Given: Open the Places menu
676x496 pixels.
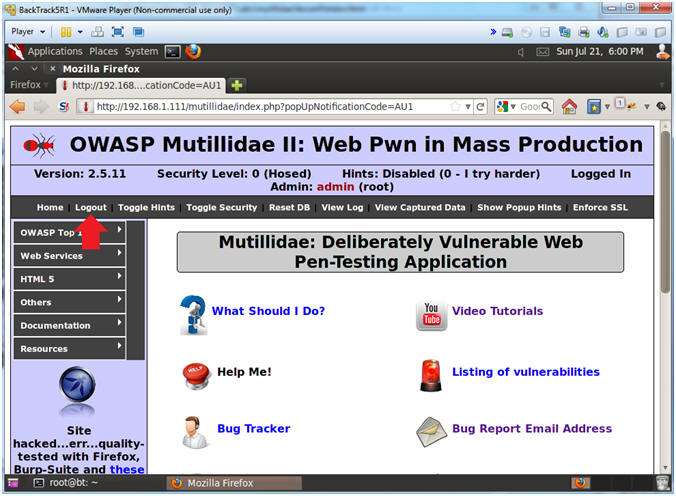Looking at the screenshot, I should 103,51.
